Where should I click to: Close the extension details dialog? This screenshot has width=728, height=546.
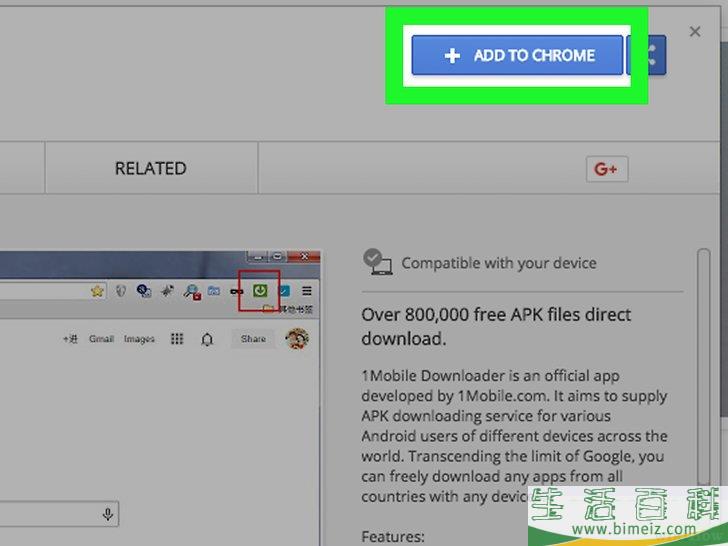pos(695,32)
